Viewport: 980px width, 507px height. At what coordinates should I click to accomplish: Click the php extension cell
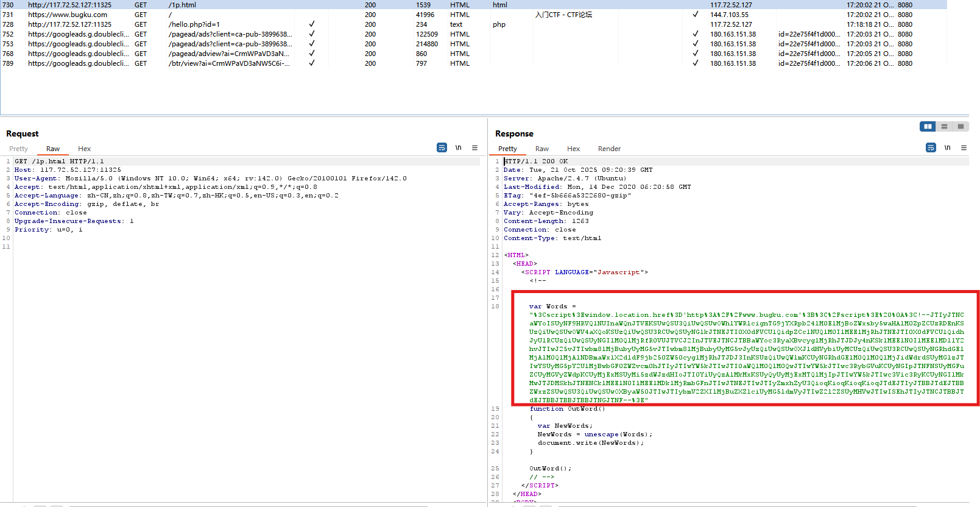[x=499, y=24]
